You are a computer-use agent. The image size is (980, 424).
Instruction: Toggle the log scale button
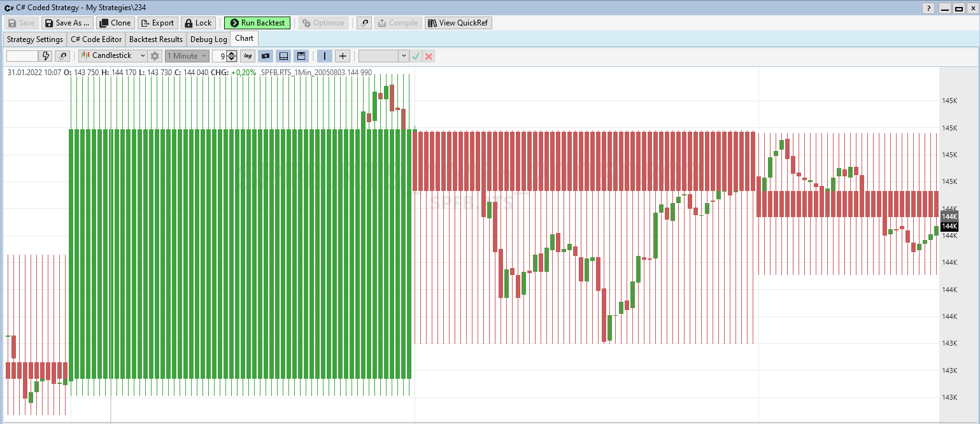point(248,56)
